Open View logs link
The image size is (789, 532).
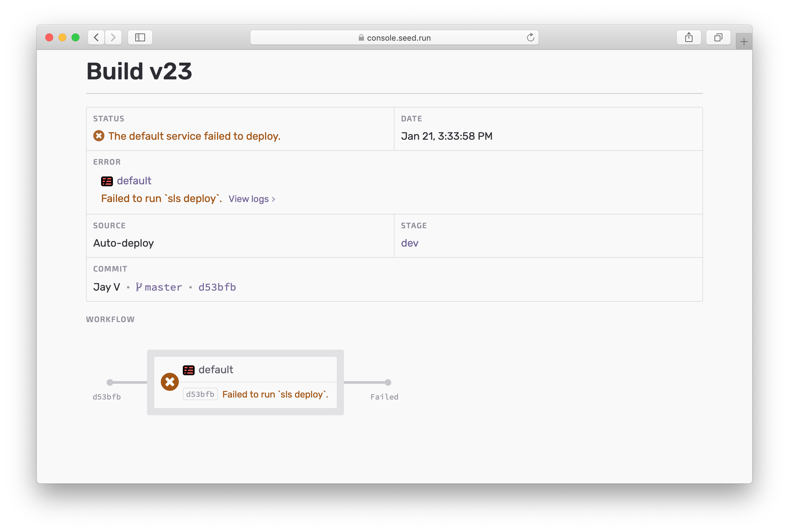click(x=252, y=199)
